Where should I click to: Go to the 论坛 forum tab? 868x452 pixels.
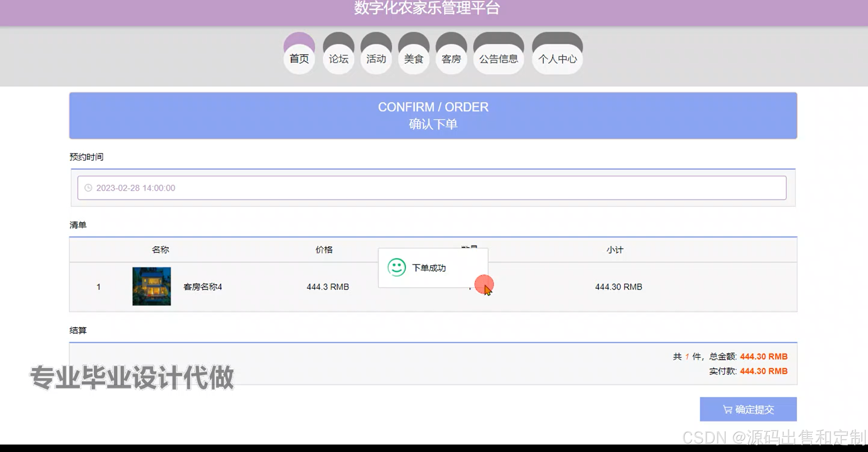tap(338, 59)
